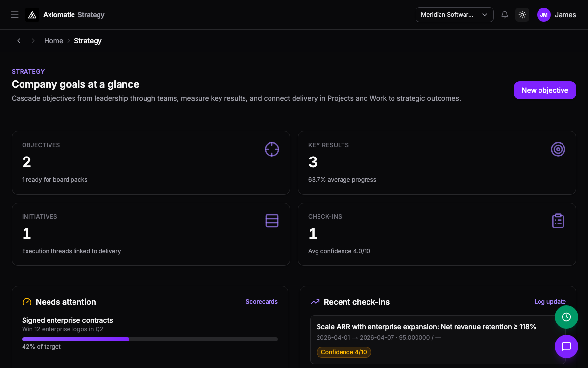Screen dimensions: 588x368
Task: Click the clipboard icon on Check-ins card
Action: click(x=558, y=221)
